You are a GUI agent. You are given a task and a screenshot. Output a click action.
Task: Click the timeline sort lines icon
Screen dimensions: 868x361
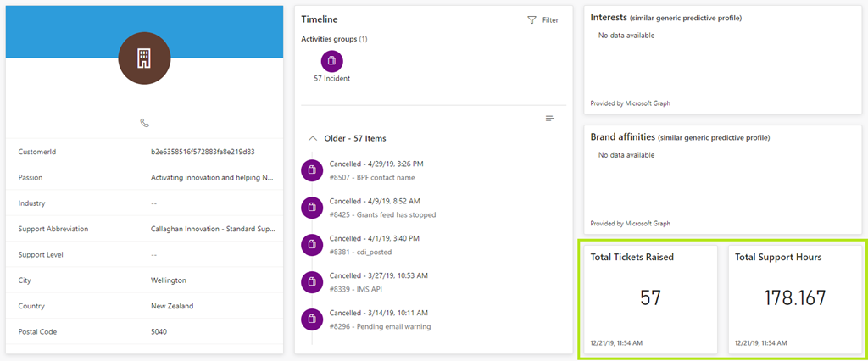coord(550,118)
